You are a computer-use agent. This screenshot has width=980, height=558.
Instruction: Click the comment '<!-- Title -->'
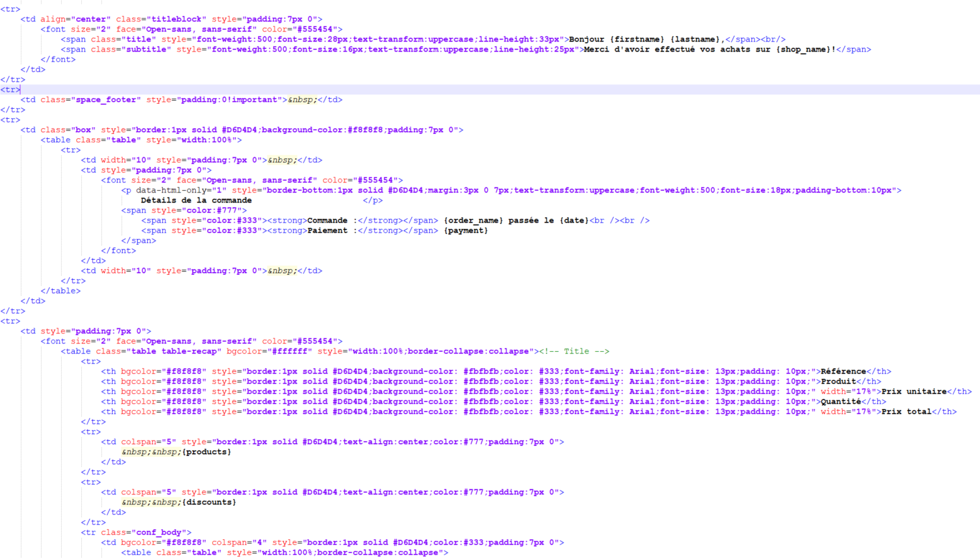574,351
